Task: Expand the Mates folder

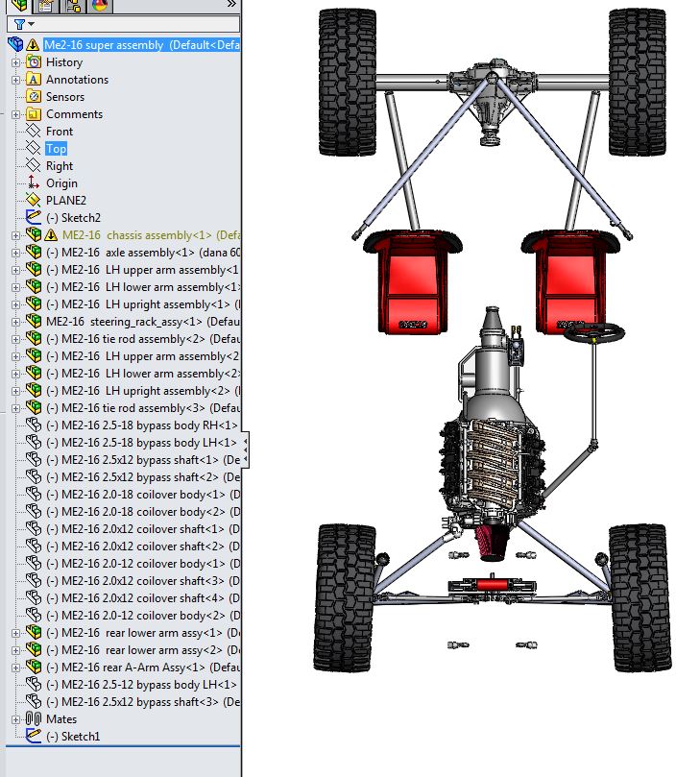Action: 15,719
